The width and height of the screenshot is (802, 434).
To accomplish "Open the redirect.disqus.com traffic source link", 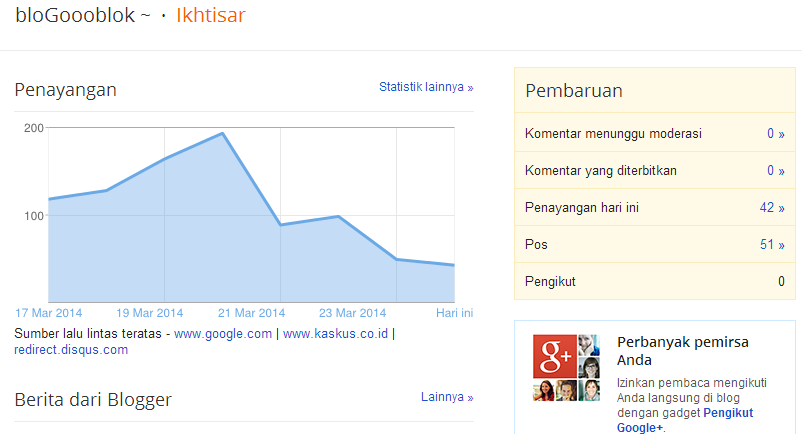I will pos(71,350).
